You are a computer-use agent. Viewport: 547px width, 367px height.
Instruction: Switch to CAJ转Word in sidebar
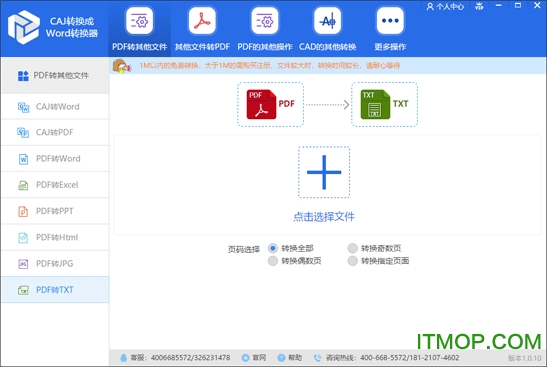point(55,106)
